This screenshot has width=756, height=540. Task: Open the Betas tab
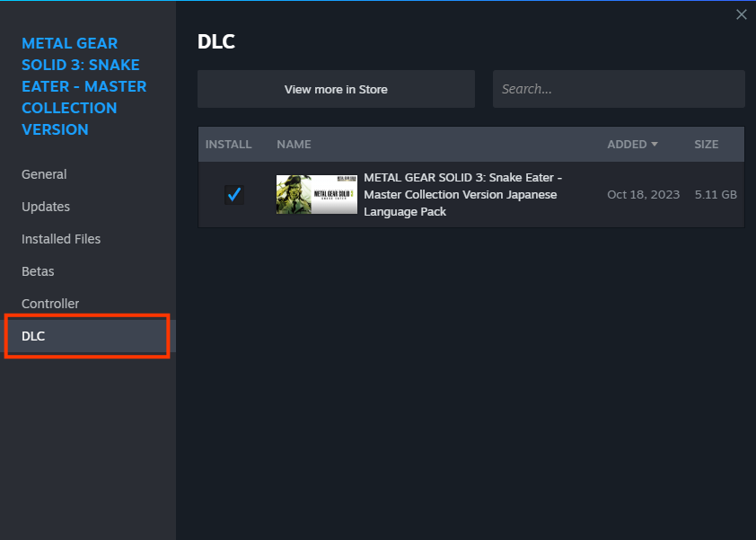[38, 271]
